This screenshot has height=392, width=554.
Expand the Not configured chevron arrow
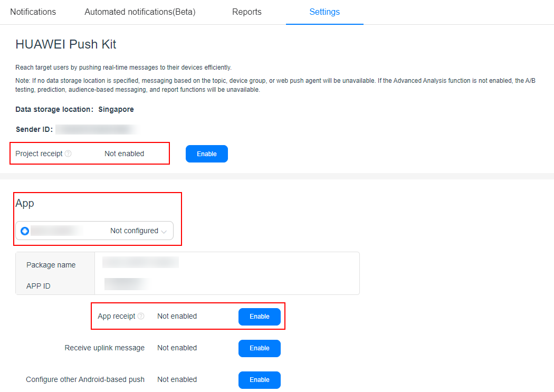tap(164, 232)
